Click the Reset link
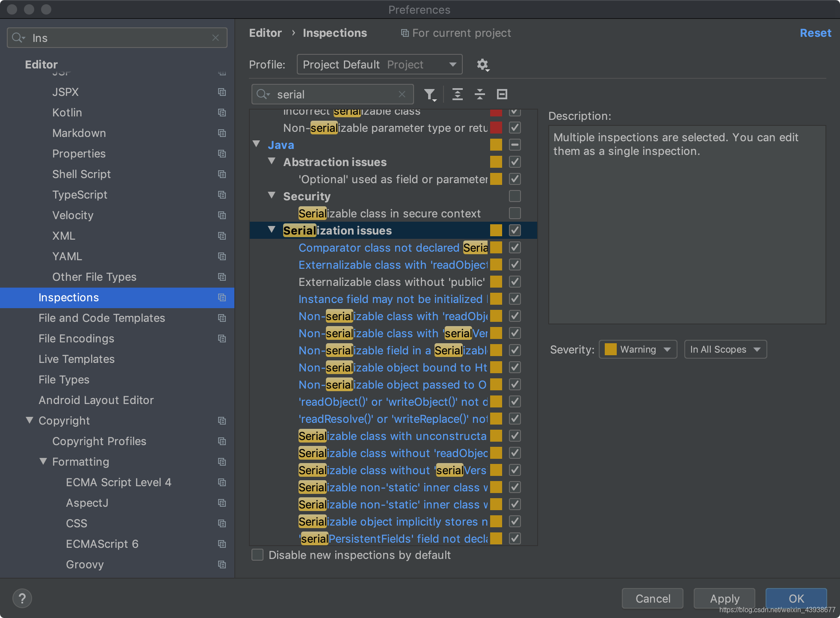This screenshot has height=618, width=840. pos(815,33)
